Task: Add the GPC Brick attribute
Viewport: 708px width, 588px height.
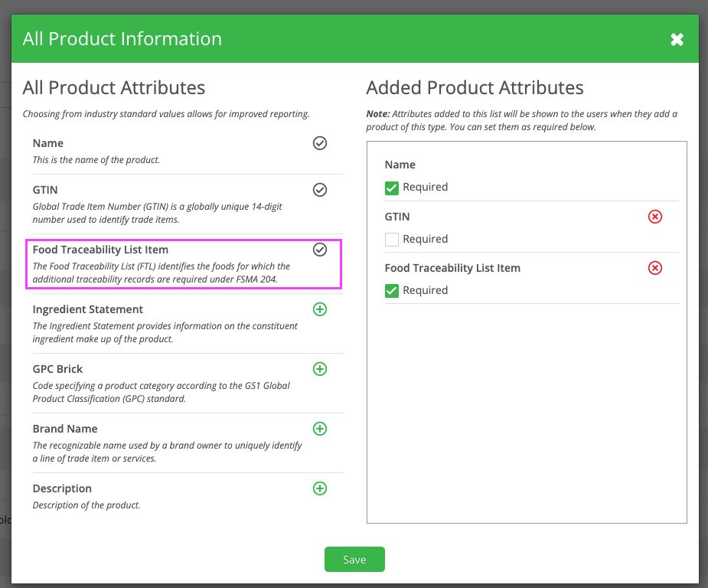Action: (320, 369)
